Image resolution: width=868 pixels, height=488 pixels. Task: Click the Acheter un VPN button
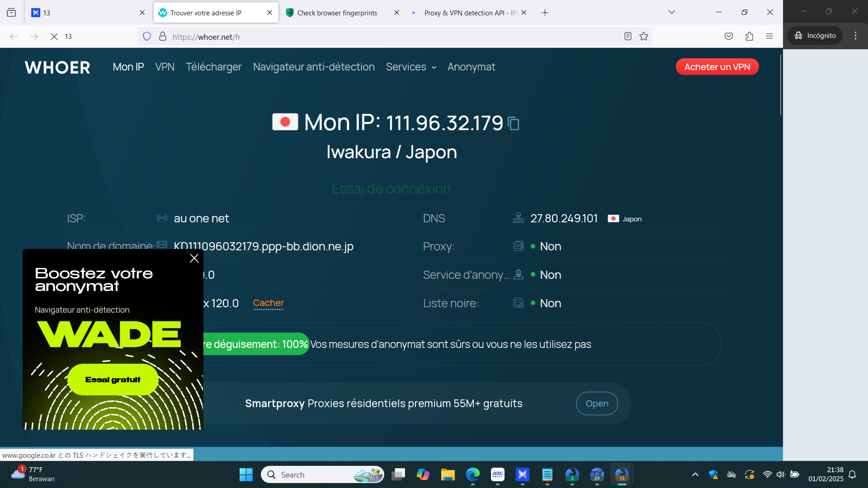[x=717, y=67]
